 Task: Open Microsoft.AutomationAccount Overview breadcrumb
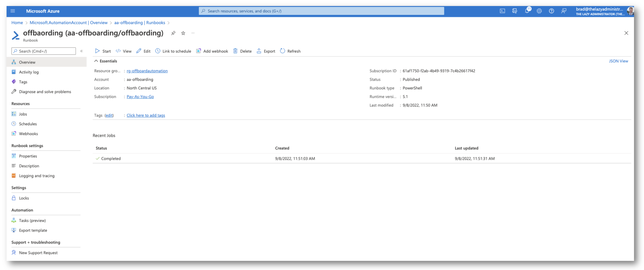pyautogui.click(x=69, y=23)
